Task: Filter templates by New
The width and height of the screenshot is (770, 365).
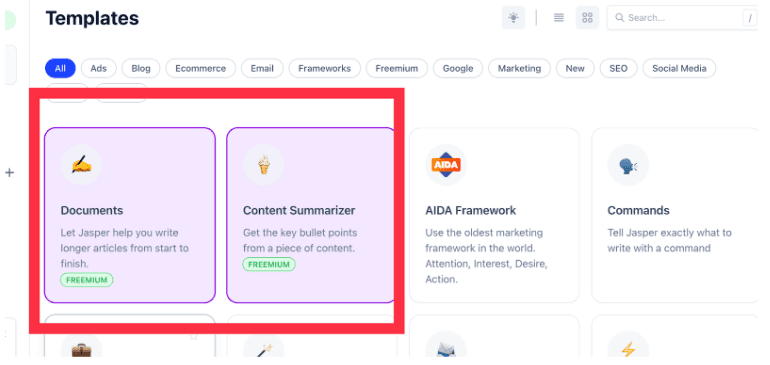Action: coord(575,68)
